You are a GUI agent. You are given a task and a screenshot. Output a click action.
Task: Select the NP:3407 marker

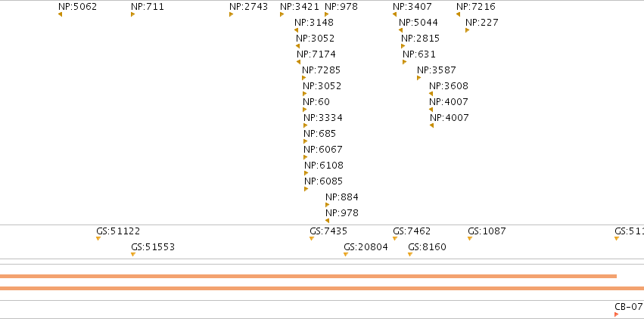coord(395,14)
